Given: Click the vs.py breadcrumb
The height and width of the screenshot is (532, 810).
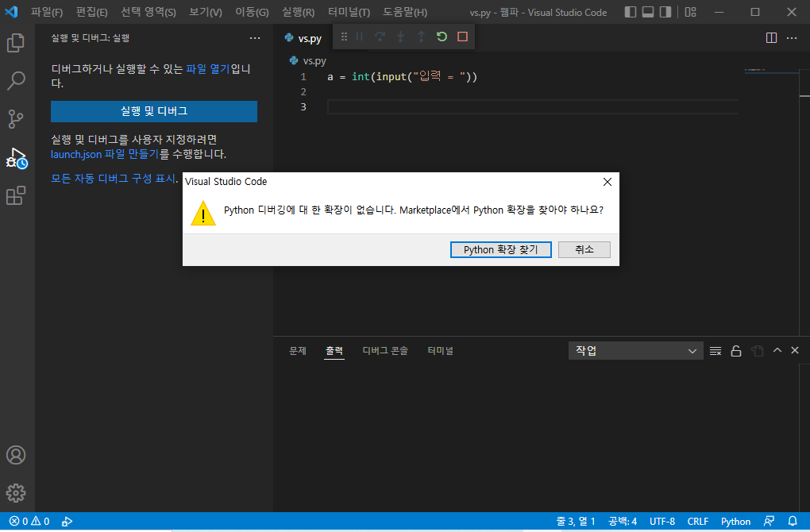Looking at the screenshot, I should point(308,61).
